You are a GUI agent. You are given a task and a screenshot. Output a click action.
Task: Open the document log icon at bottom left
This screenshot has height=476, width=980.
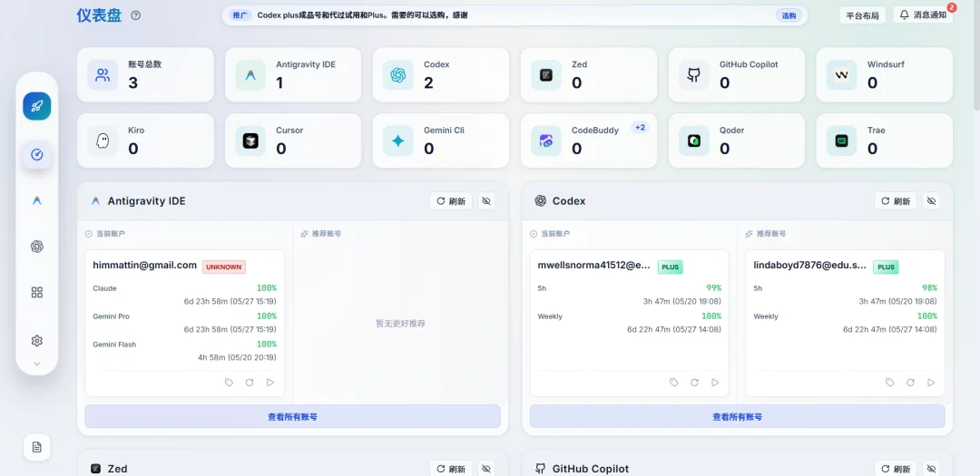(x=37, y=447)
